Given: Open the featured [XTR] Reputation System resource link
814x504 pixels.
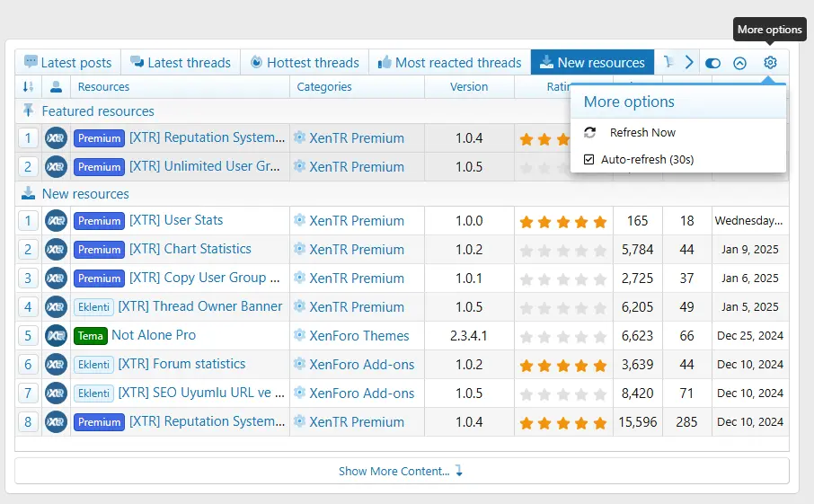Looking at the screenshot, I should click(x=208, y=137).
